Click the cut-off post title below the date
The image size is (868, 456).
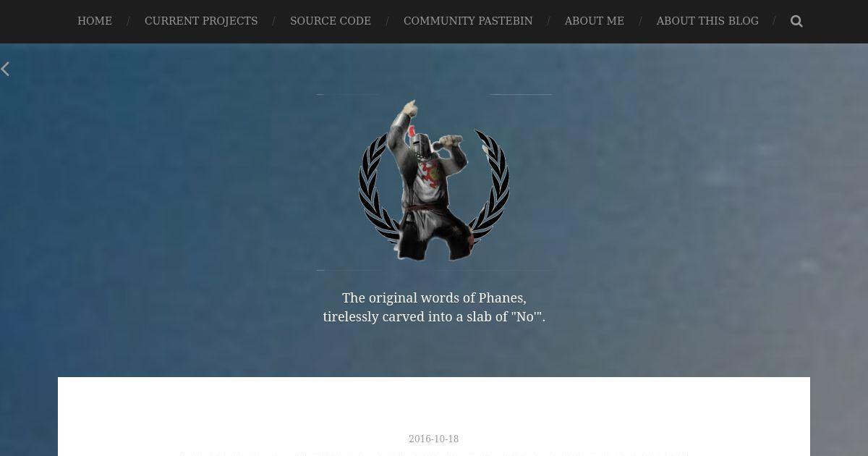pyautogui.click(x=434, y=454)
